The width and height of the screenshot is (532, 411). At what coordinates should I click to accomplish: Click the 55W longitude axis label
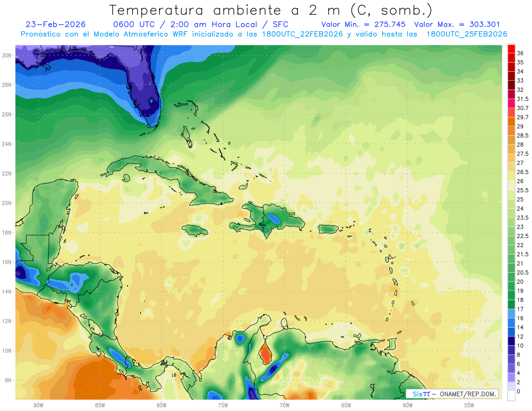469,405
